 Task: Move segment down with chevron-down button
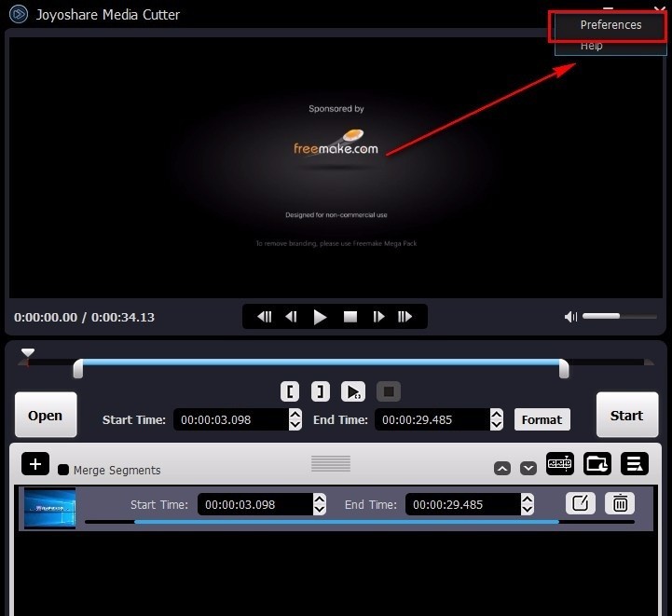pos(528,468)
